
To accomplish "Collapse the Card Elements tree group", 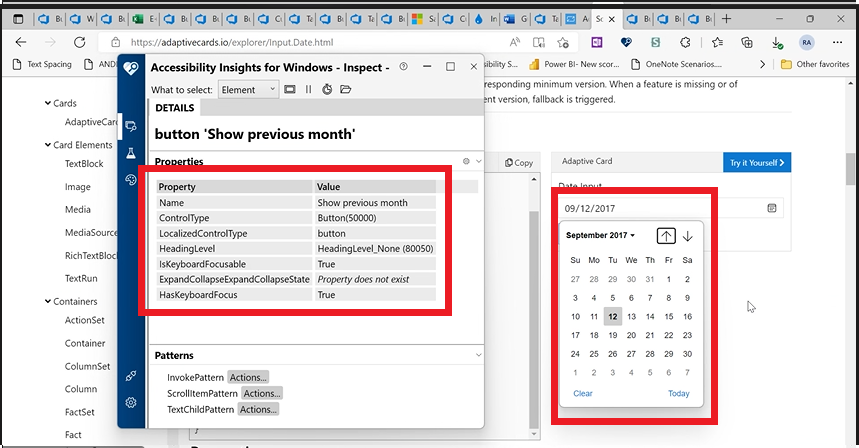I will click(x=48, y=145).
